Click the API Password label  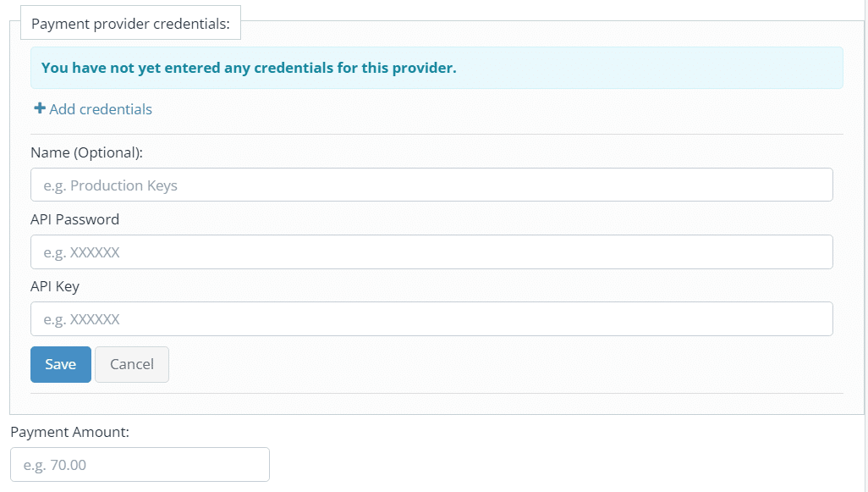point(74,219)
